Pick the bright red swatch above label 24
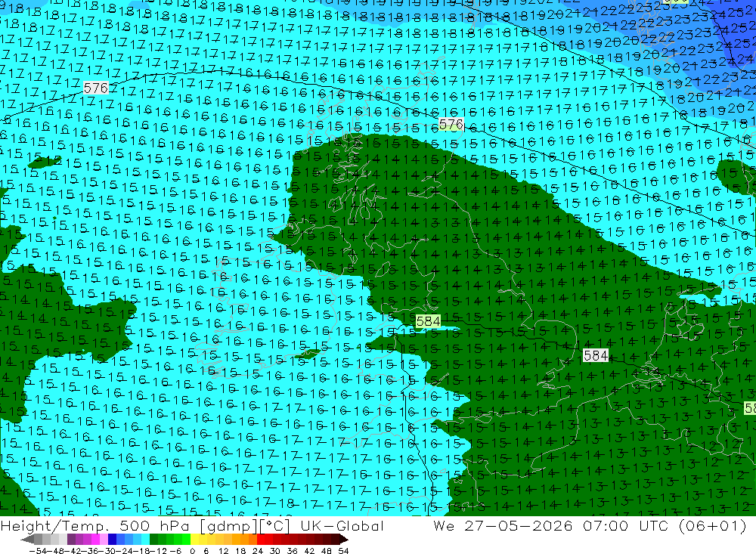 coord(261,540)
